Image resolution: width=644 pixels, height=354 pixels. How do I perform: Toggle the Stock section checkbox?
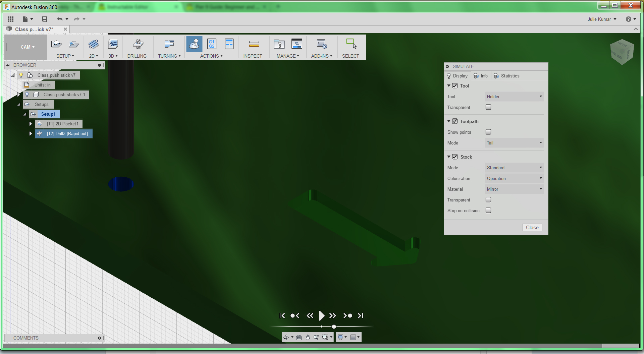(x=455, y=157)
